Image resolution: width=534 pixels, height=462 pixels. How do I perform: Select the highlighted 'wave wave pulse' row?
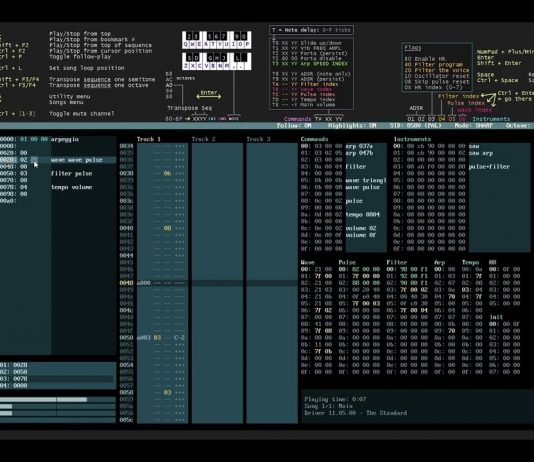coord(58,160)
